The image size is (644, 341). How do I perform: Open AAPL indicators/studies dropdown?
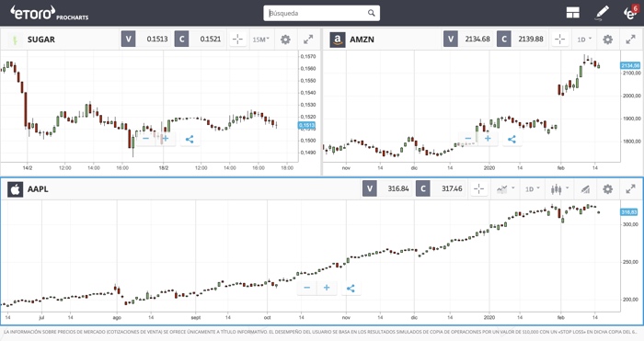tap(505, 189)
